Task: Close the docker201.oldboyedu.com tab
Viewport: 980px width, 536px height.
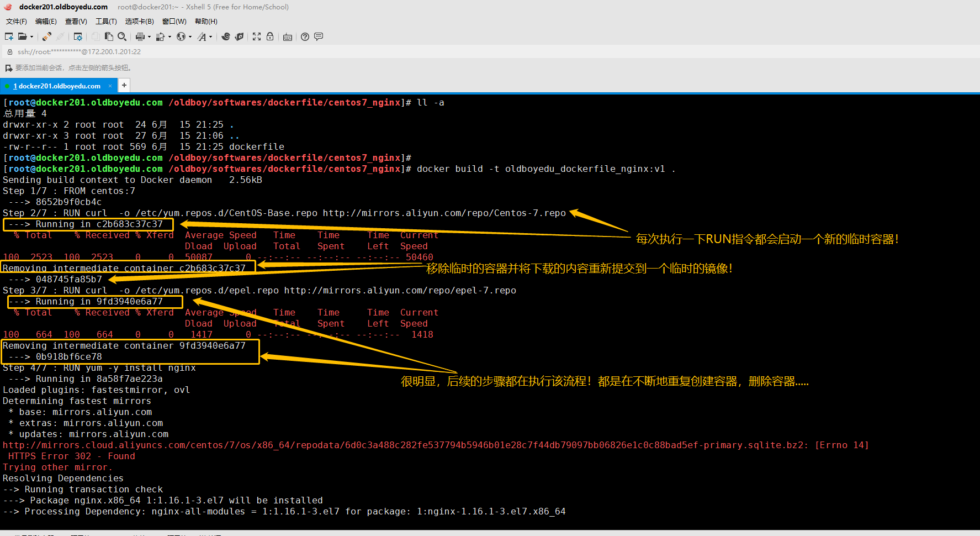Action: tap(110, 86)
